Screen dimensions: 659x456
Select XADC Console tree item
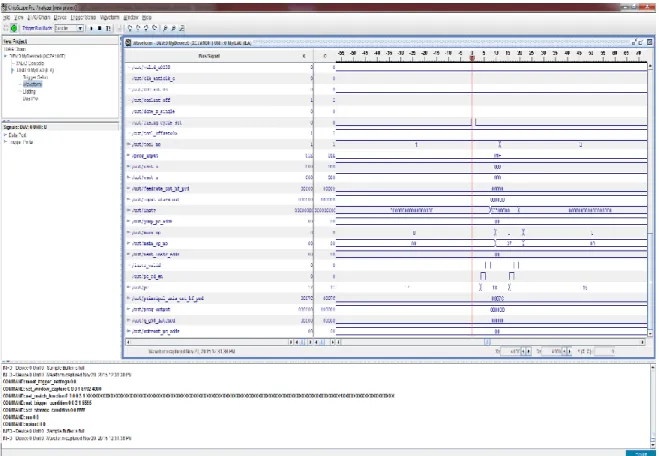(x=30, y=63)
